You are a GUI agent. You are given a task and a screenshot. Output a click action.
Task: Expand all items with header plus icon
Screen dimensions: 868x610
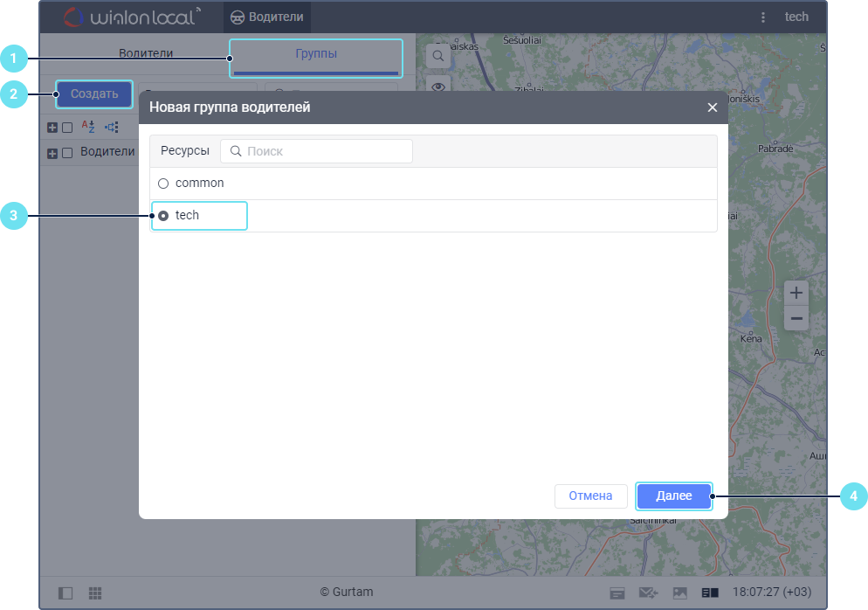52,128
